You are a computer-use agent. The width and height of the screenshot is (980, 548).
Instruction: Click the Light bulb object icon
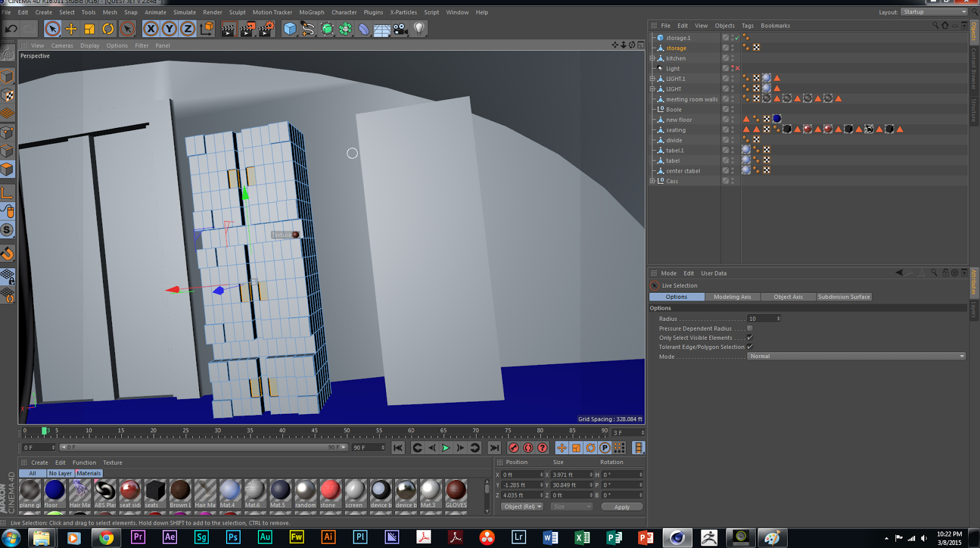click(x=419, y=29)
